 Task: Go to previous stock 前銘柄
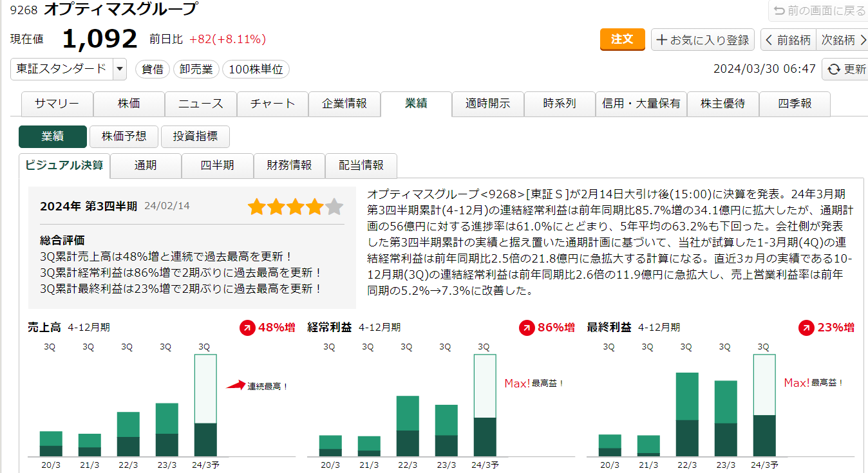(788, 40)
